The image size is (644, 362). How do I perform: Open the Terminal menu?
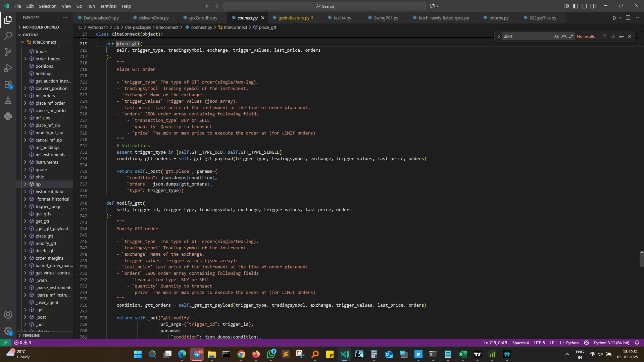click(108, 6)
